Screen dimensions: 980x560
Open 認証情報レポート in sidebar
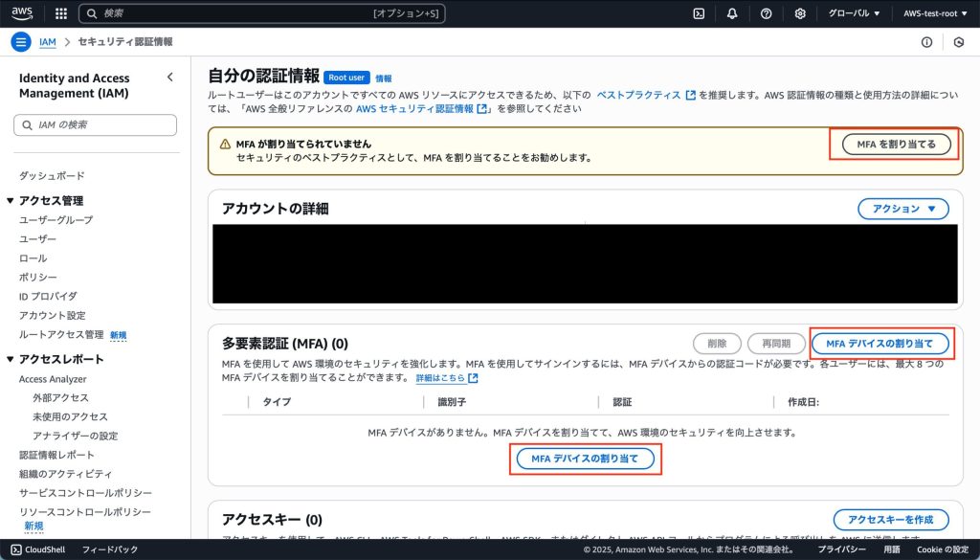coord(56,455)
